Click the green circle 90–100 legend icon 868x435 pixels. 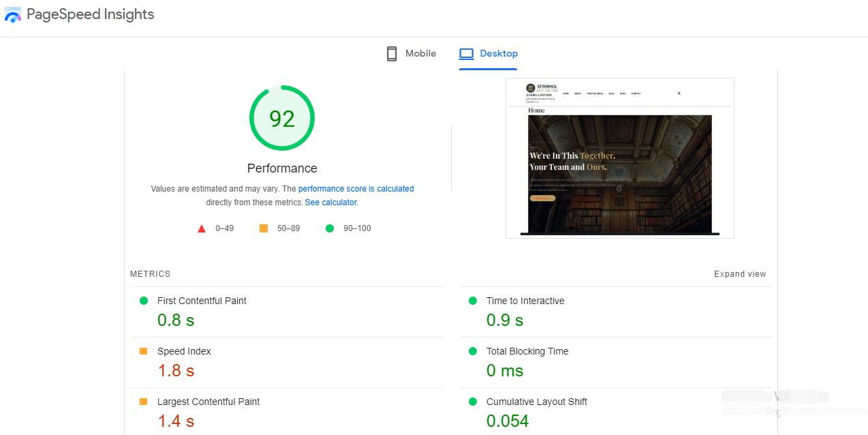(330, 228)
